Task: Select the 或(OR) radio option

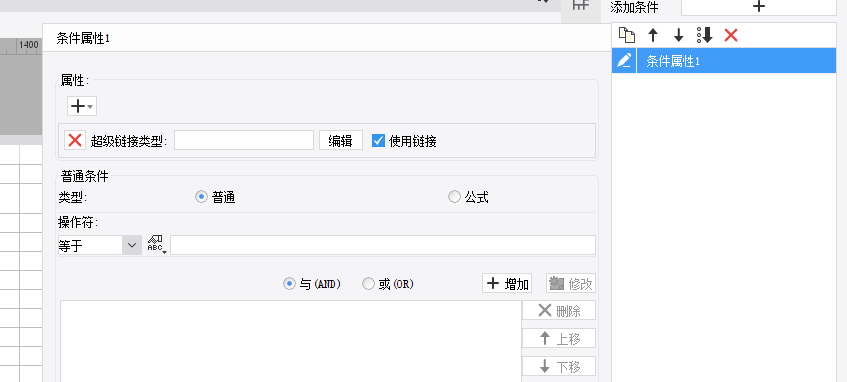Action: (368, 284)
